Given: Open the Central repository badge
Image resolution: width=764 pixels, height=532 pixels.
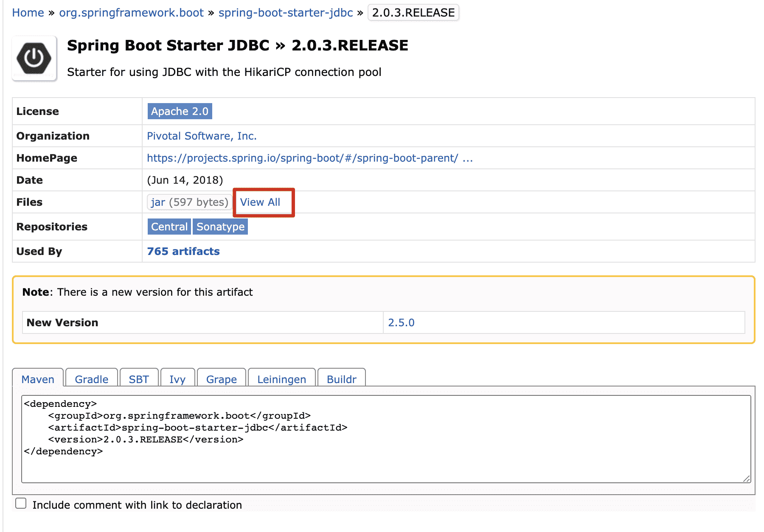Looking at the screenshot, I should point(169,227).
